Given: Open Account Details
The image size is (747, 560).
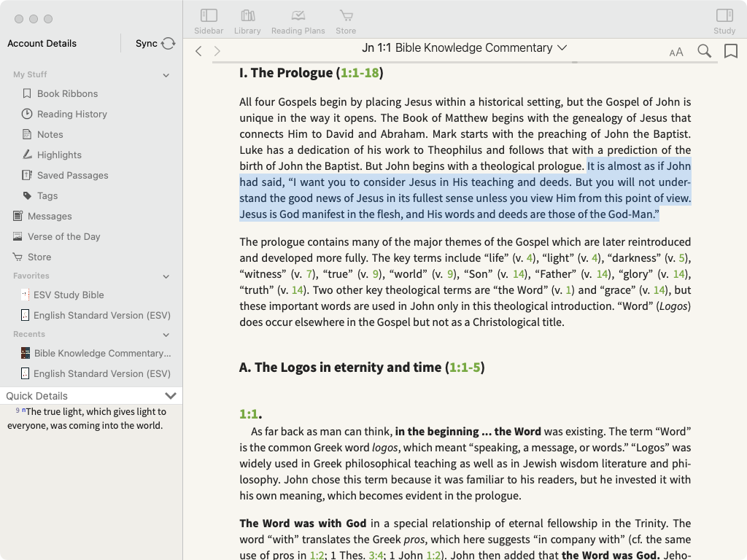Looking at the screenshot, I should point(42,44).
